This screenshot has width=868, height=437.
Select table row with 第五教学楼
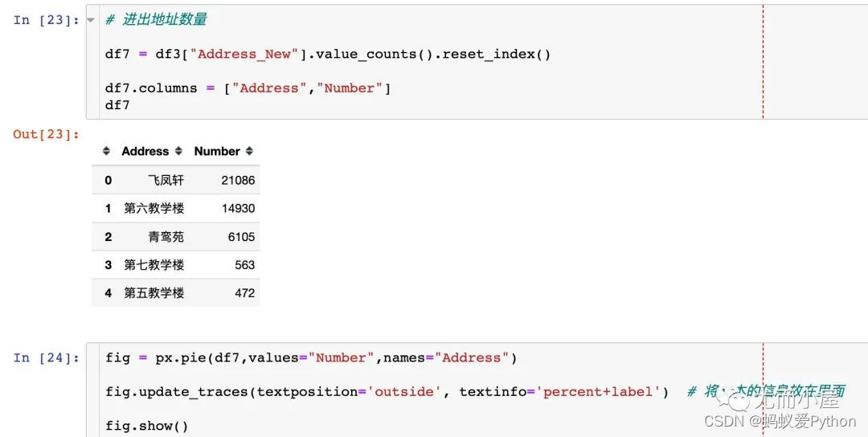click(x=175, y=293)
